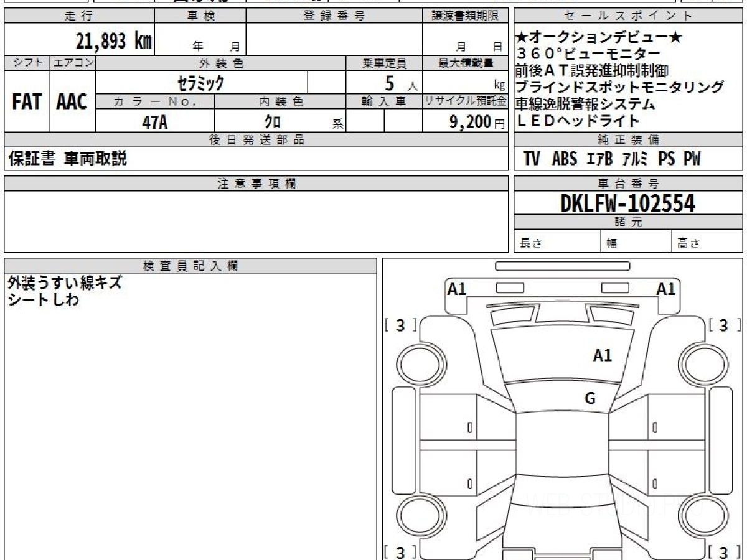
Task: Click the 登録番号 header cell
Action: pyautogui.click(x=334, y=16)
